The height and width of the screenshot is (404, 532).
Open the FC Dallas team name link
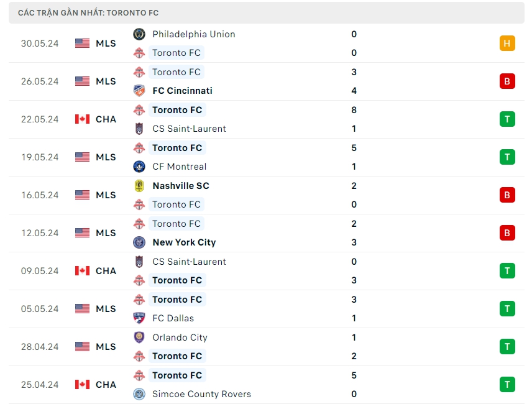point(173,318)
